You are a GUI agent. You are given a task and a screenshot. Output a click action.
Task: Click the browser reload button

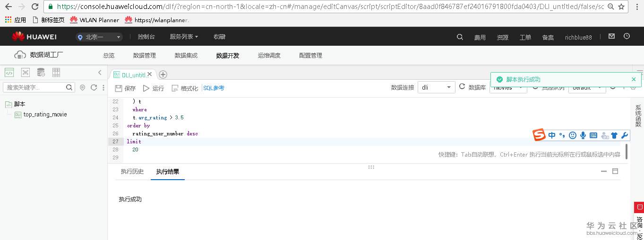point(35,7)
